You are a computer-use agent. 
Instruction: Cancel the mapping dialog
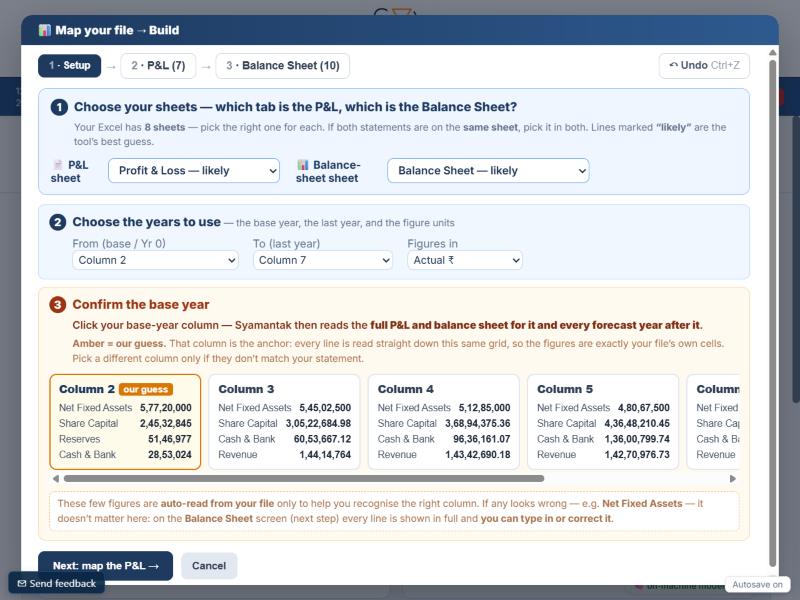[x=209, y=565]
